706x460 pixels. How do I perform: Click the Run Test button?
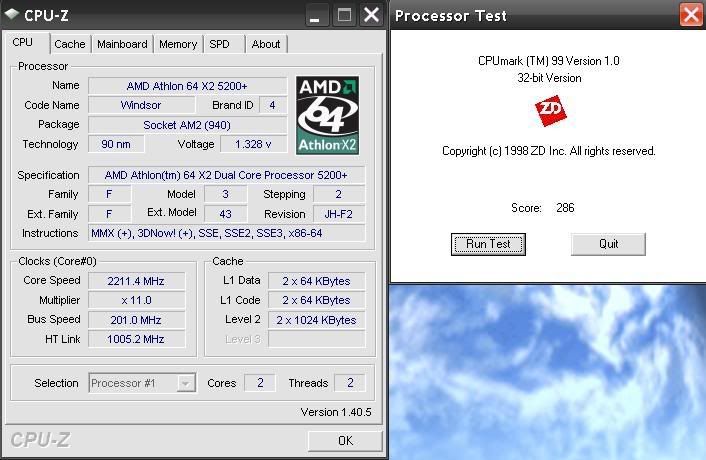click(488, 244)
